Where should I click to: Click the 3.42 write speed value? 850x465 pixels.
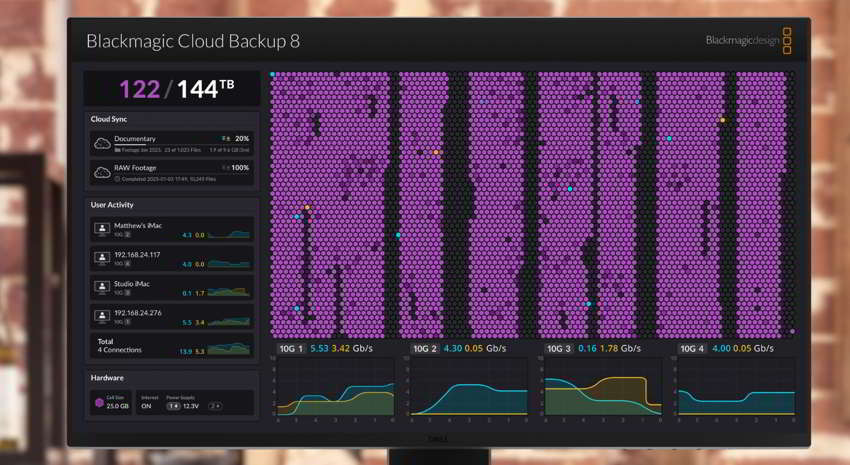click(x=340, y=348)
